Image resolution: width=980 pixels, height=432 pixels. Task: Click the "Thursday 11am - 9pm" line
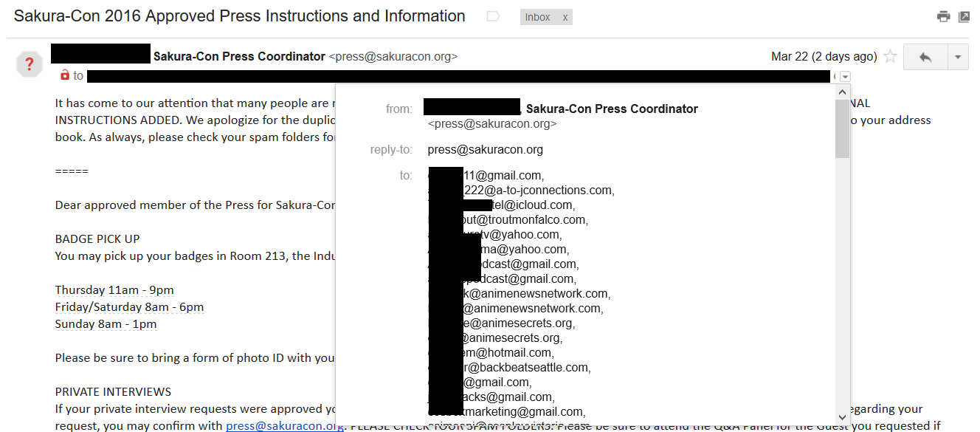tap(114, 289)
